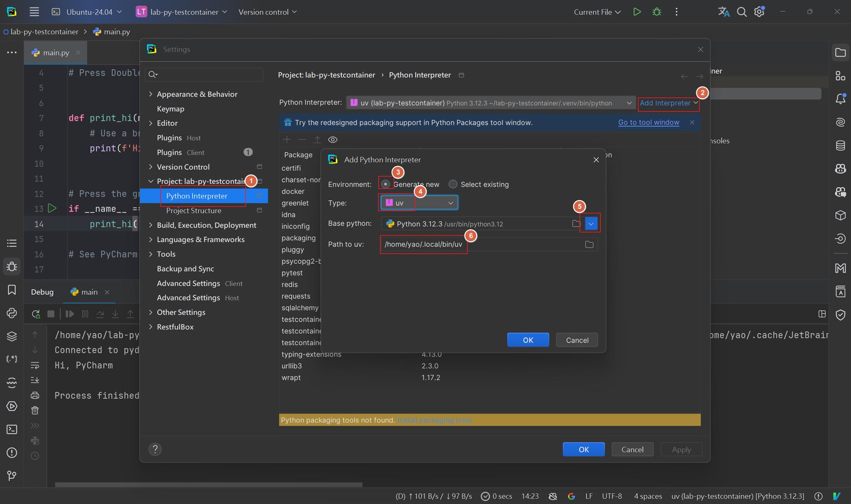
Task: Browse for uv path folder icon
Action: [589, 244]
